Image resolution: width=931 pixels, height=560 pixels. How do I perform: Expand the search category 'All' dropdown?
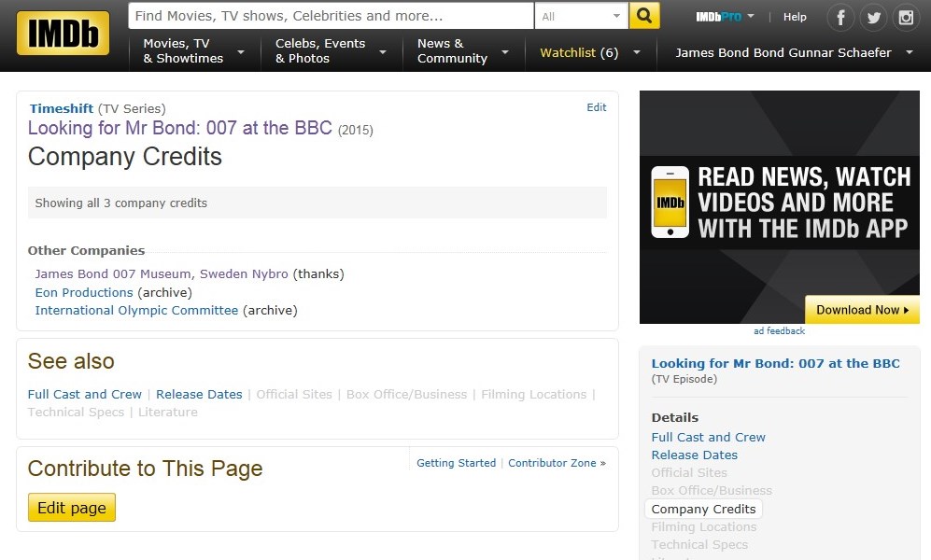click(x=581, y=16)
